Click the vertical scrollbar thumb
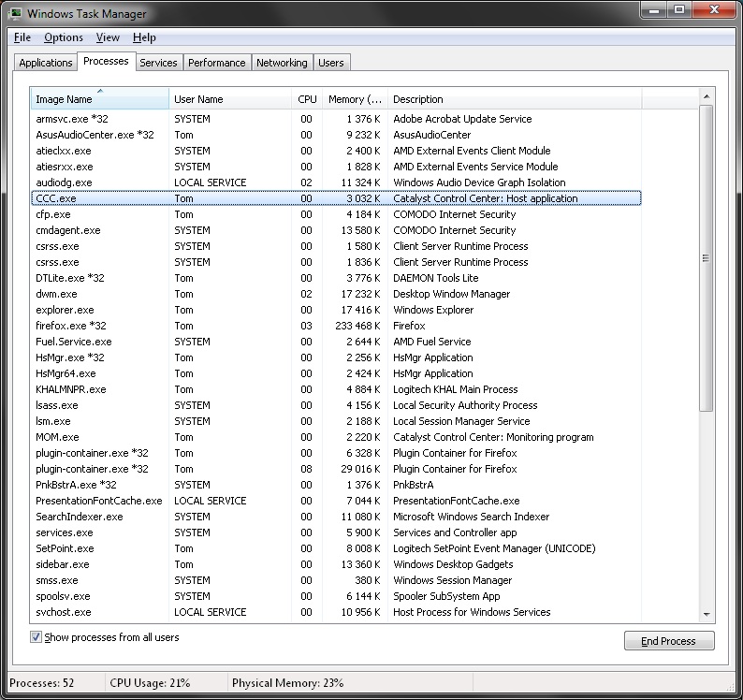 707,258
